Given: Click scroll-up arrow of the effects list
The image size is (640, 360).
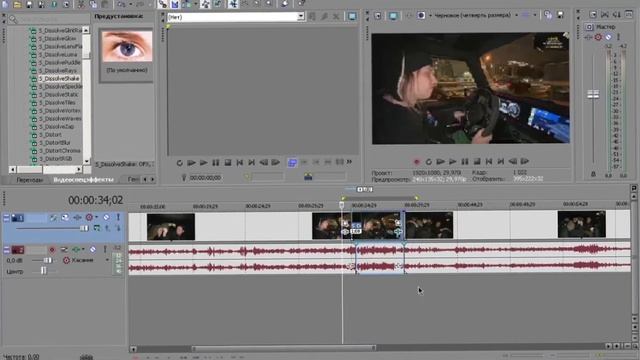Looking at the screenshot, I should 86,30.
